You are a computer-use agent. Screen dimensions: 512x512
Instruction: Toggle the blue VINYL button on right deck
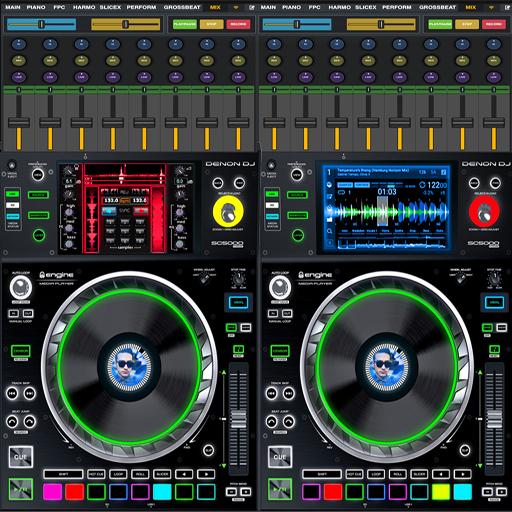[x=494, y=302]
